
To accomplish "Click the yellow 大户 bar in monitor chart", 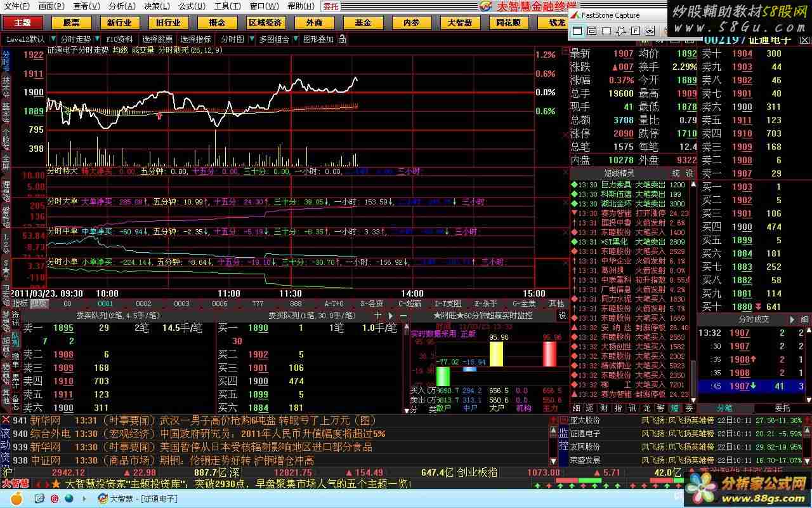I will point(496,354).
